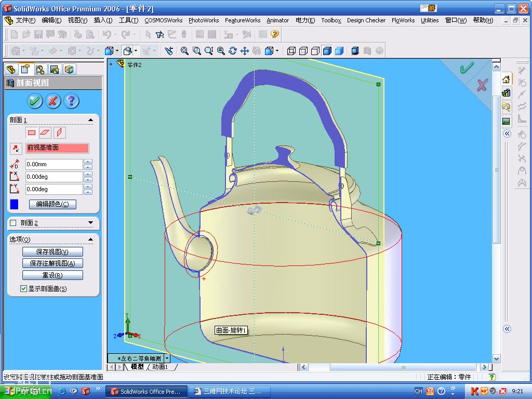Switch to the 动画1 tab
The image size is (532, 399).
coord(159,367)
